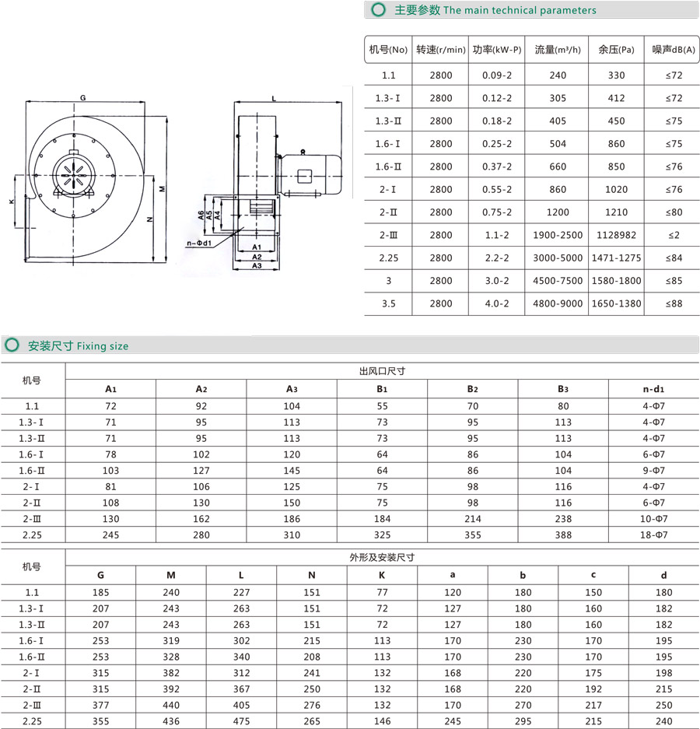The width and height of the screenshot is (700, 729).
Task: Click the noise value ≤88
Action: pyautogui.click(x=674, y=303)
